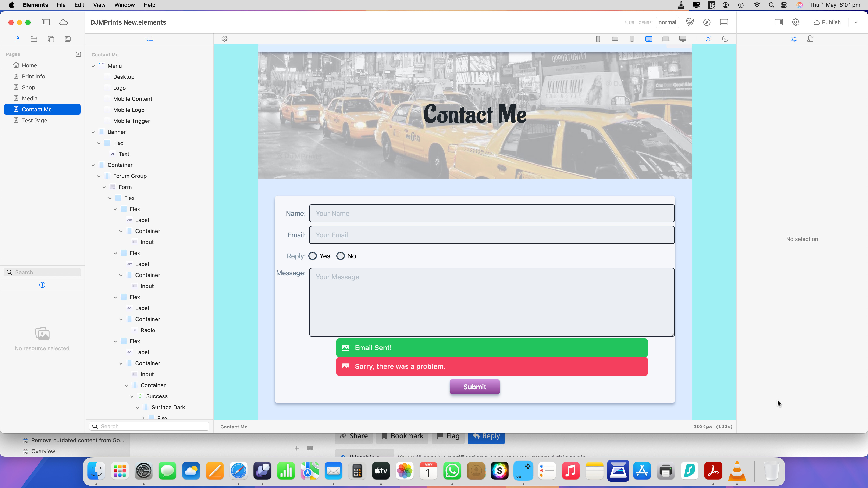Select the mobile phone device preview icon

pos(598,39)
